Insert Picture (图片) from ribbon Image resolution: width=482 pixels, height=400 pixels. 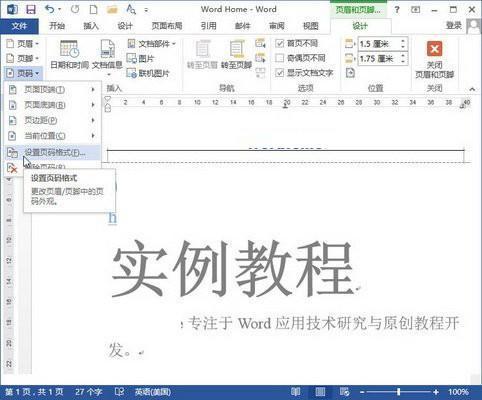(140, 58)
